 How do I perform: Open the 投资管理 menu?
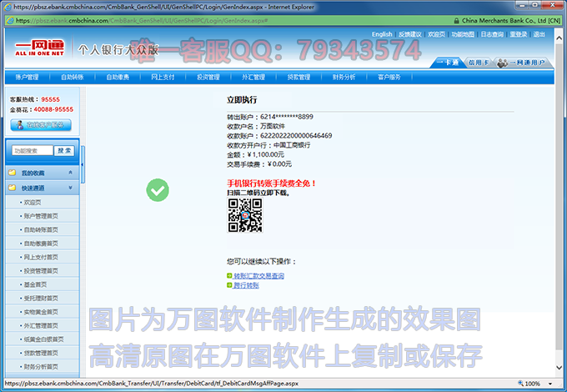pos(208,77)
